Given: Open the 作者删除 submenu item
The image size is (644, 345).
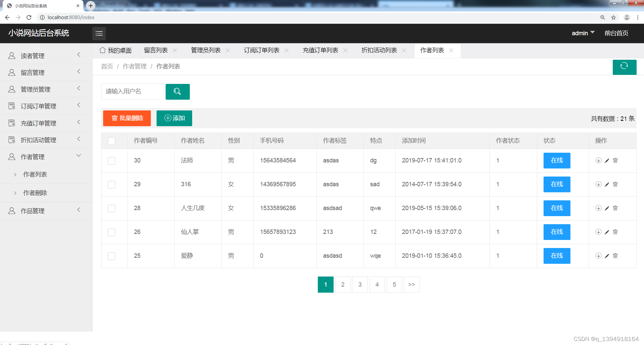Looking at the screenshot, I should coord(35,193).
